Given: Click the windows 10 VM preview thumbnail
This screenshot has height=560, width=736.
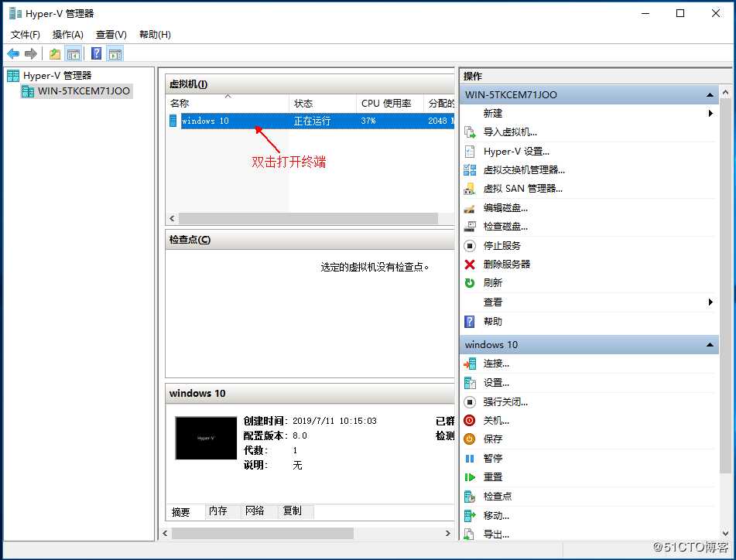Looking at the screenshot, I should point(206,438).
